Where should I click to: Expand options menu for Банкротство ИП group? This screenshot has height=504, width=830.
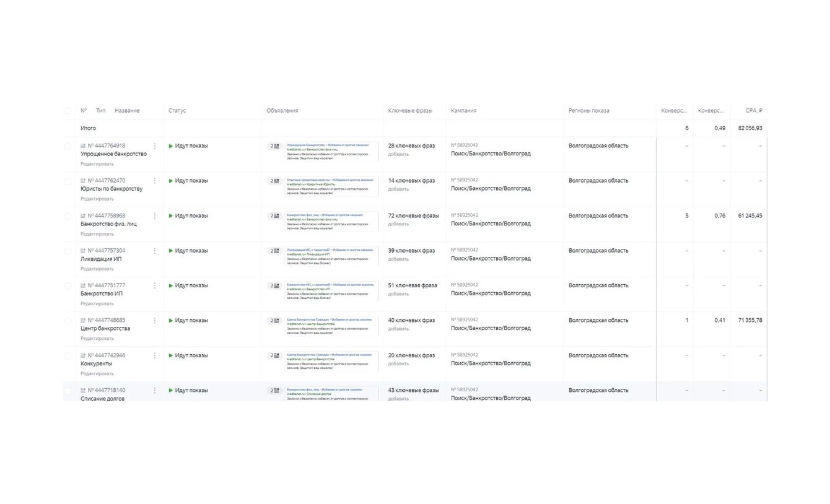pyautogui.click(x=154, y=286)
